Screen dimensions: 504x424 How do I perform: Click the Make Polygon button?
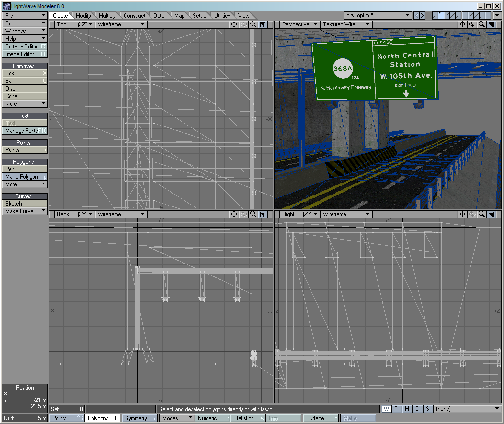pyautogui.click(x=25, y=177)
